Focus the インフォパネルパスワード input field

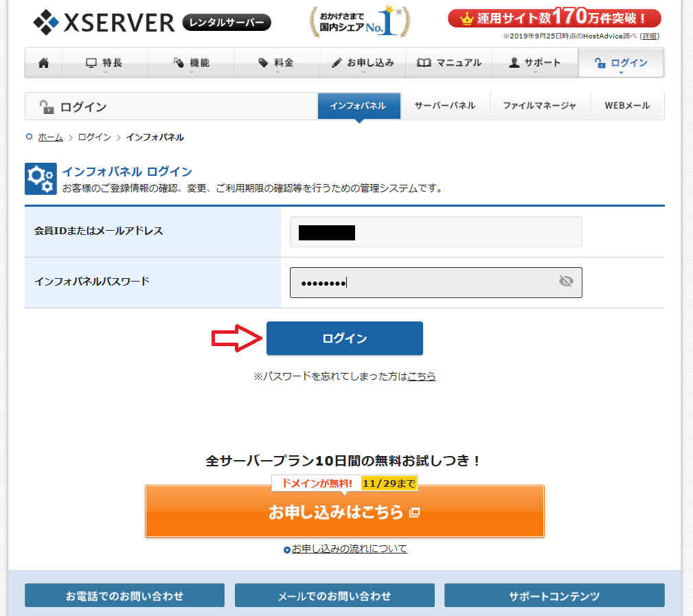coord(435,282)
